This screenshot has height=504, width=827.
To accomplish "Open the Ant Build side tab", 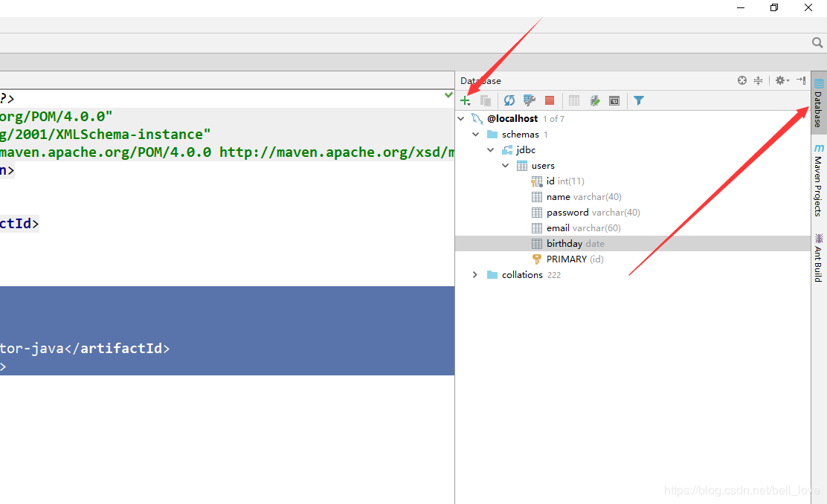I will pos(819,258).
